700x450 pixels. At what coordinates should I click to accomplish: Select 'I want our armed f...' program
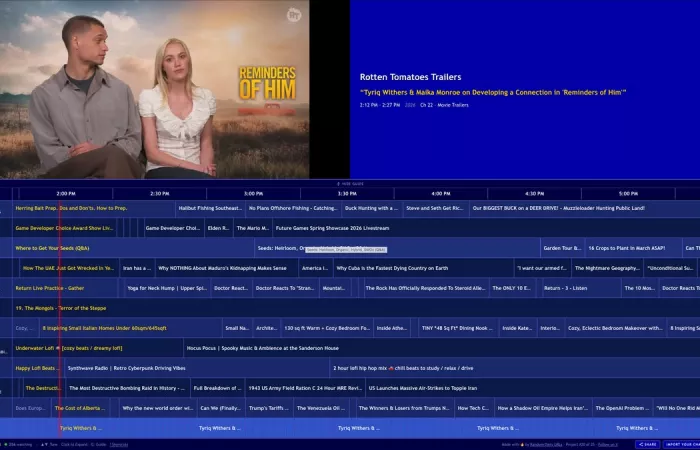click(x=542, y=268)
